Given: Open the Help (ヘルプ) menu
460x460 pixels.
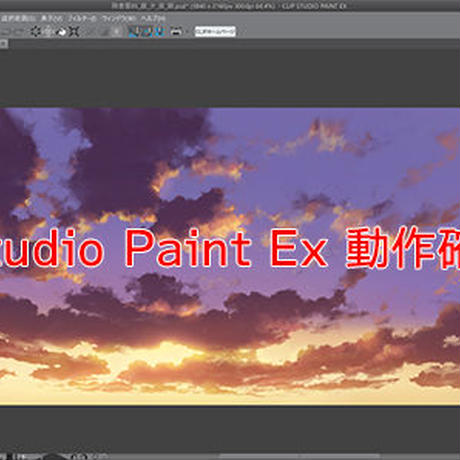Looking at the screenshot, I should click(153, 18).
